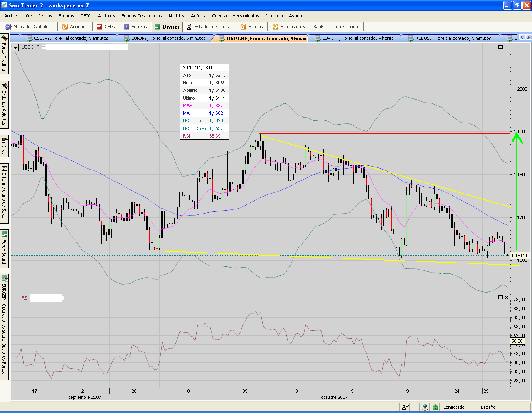Maximize the RSI indicator panel

coord(500,297)
